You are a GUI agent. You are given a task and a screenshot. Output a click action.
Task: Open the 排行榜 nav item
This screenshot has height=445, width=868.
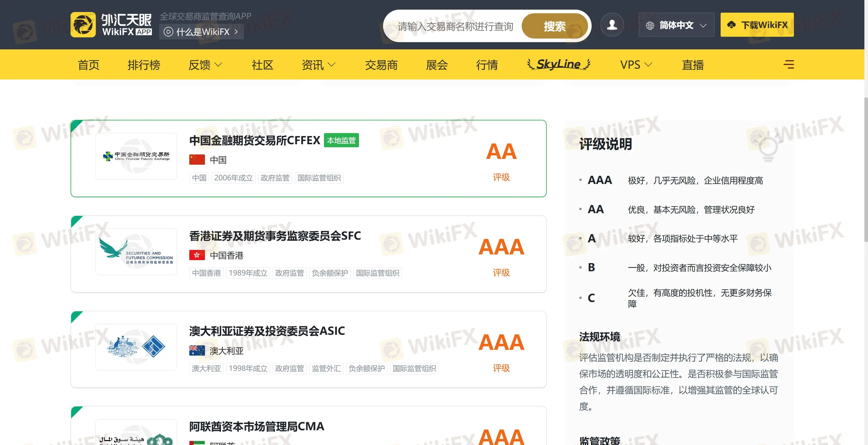point(144,65)
